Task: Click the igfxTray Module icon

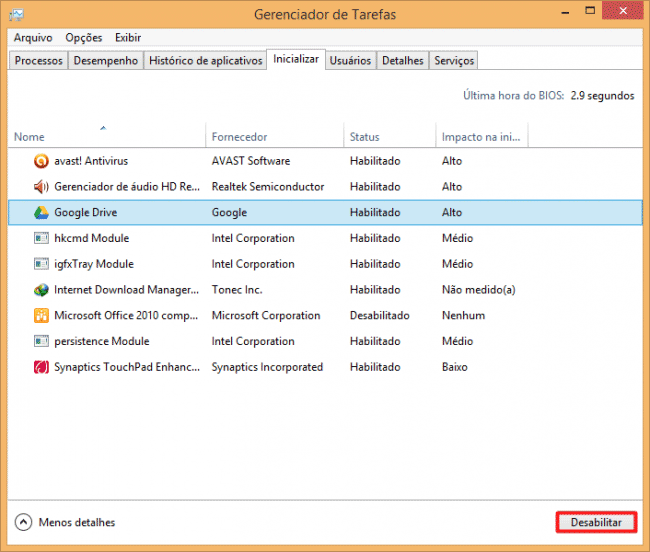Action: [41, 265]
